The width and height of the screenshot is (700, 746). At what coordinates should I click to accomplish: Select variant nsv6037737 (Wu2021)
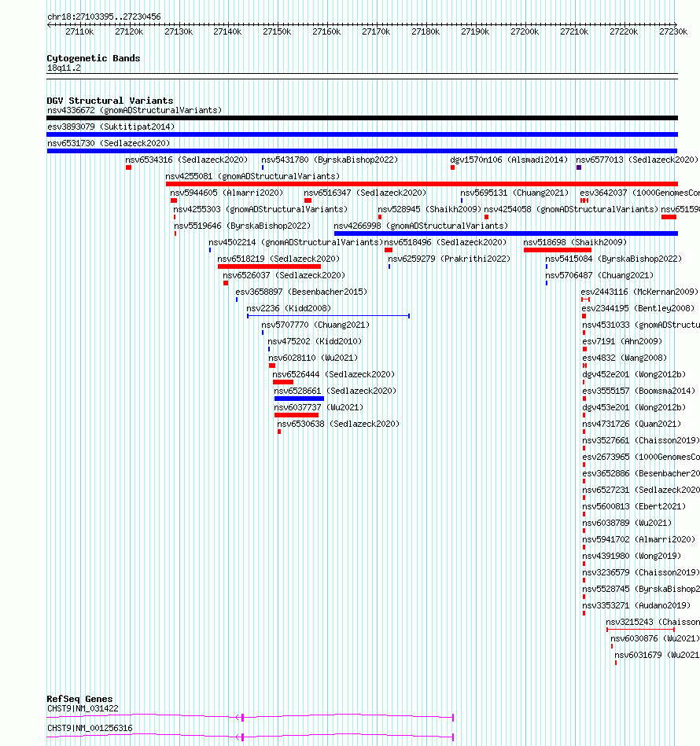click(x=319, y=407)
